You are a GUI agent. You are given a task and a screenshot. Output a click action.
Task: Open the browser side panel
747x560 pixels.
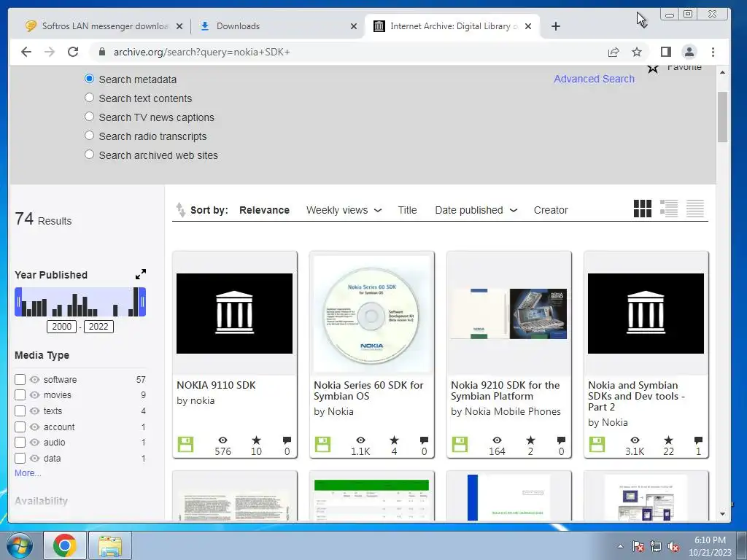click(666, 52)
